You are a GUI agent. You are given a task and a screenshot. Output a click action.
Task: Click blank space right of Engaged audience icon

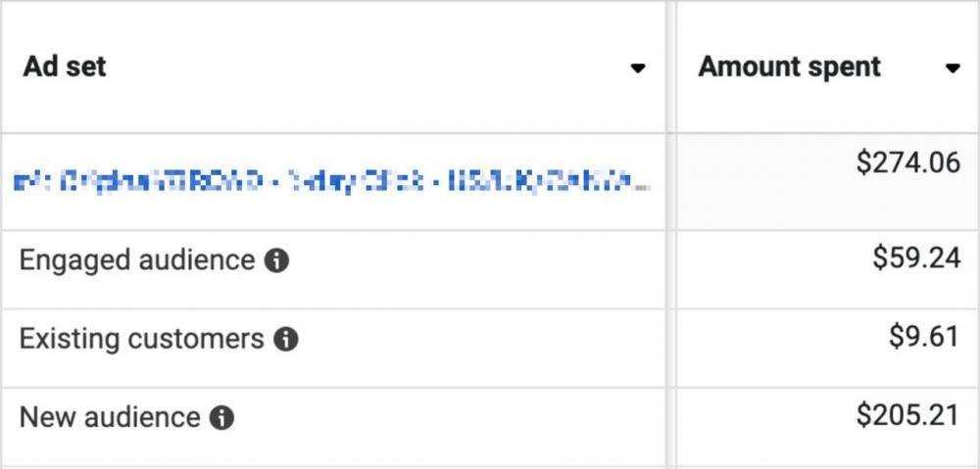pos(470,260)
